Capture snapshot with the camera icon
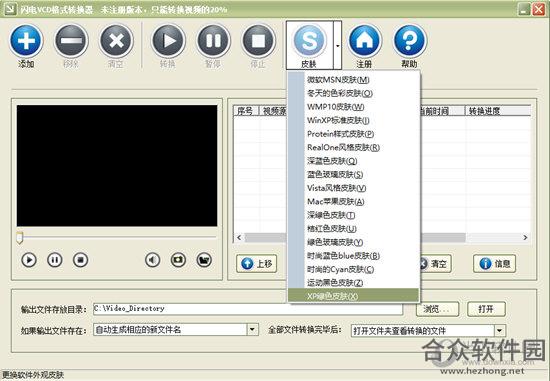The height and width of the screenshot is (381, 550). point(178,260)
